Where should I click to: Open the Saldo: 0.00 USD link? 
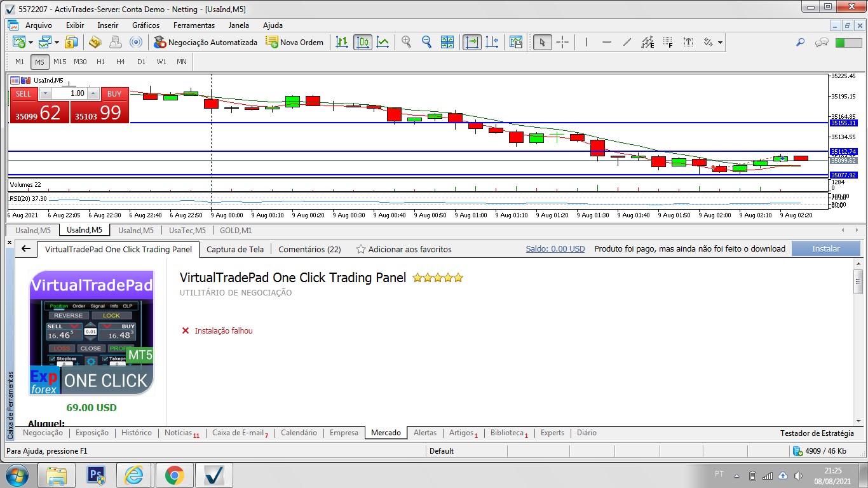click(x=555, y=249)
